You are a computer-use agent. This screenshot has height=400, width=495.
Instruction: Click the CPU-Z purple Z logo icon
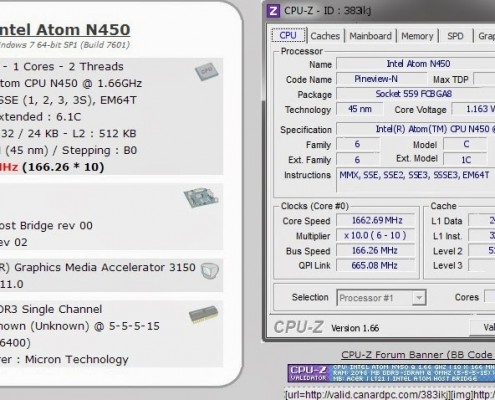(273, 11)
